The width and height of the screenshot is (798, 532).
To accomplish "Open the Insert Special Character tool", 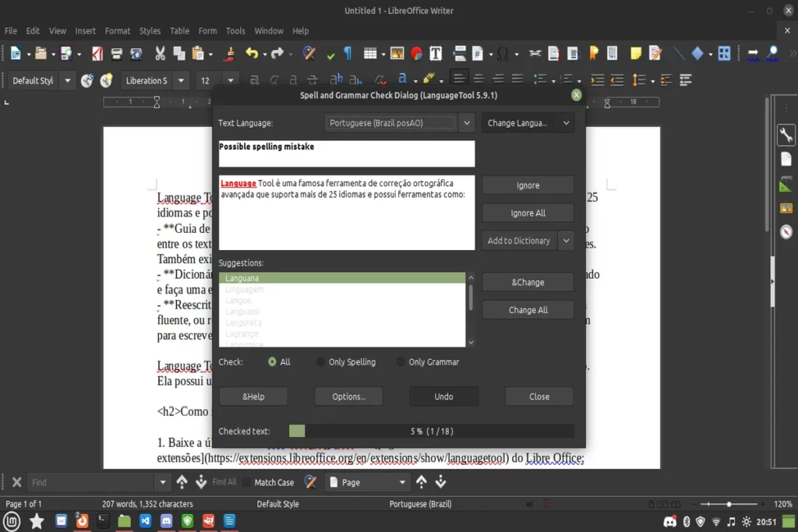I will tap(503, 55).
